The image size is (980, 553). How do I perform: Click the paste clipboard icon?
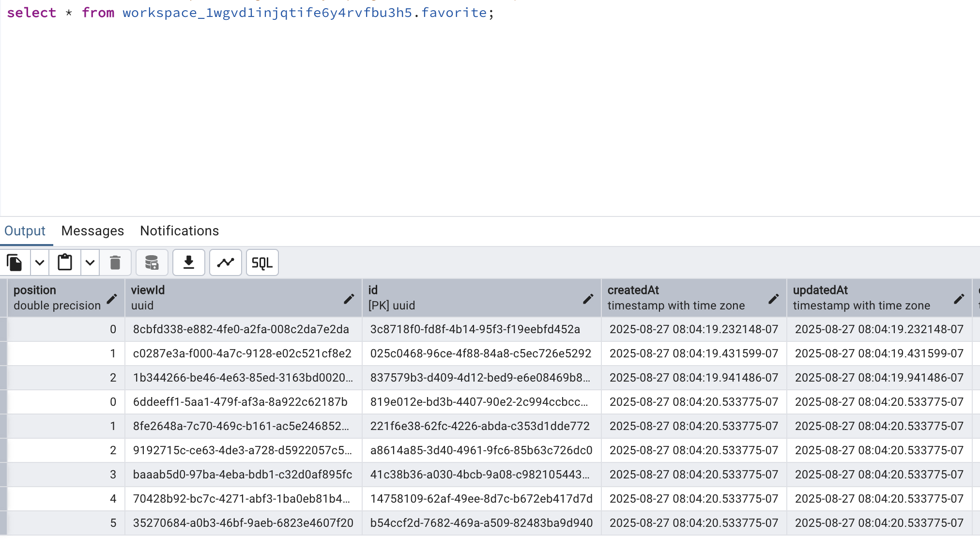click(x=65, y=263)
